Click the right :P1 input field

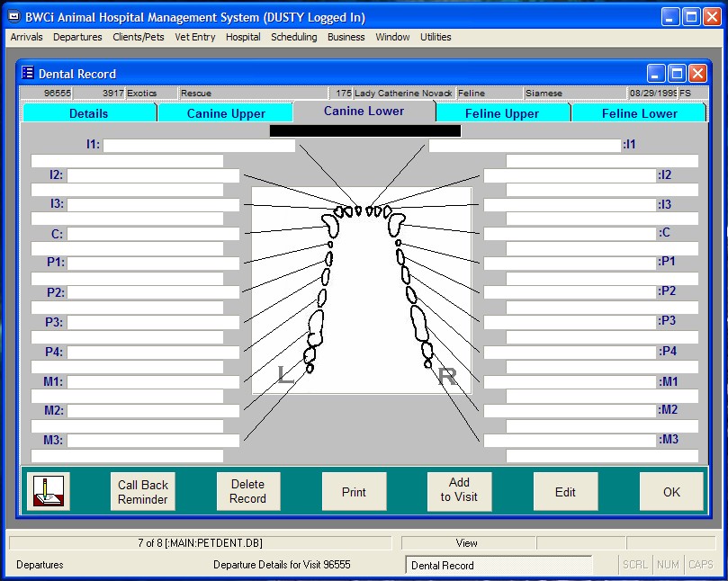click(x=570, y=264)
